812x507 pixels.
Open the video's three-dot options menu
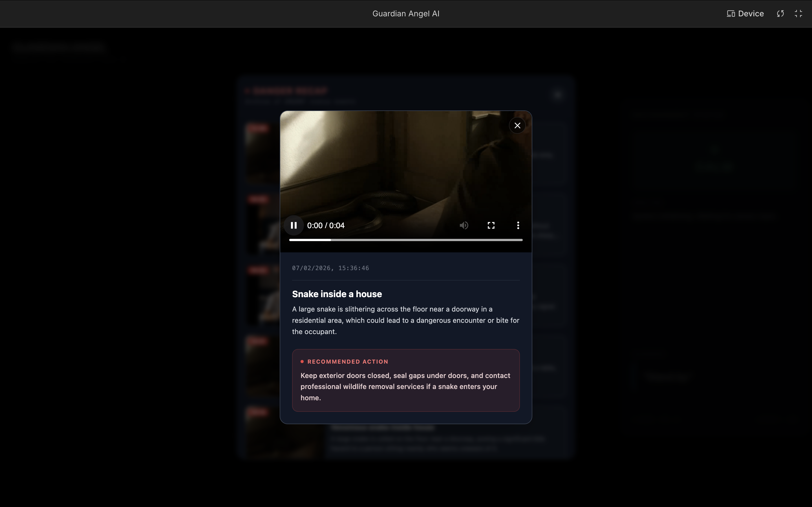518,225
